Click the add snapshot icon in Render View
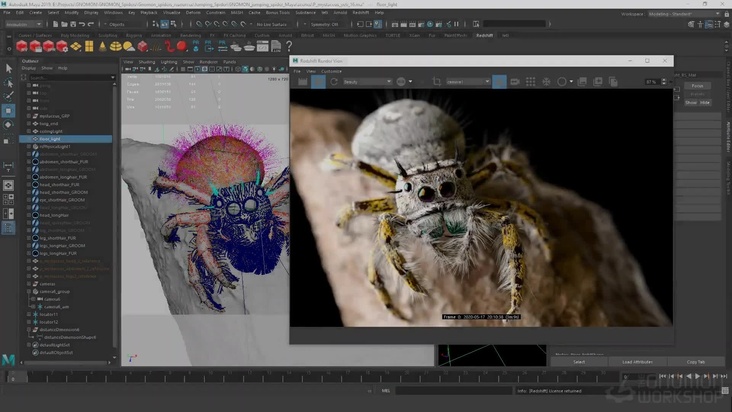Screen dimensions: 732x412 598,82
